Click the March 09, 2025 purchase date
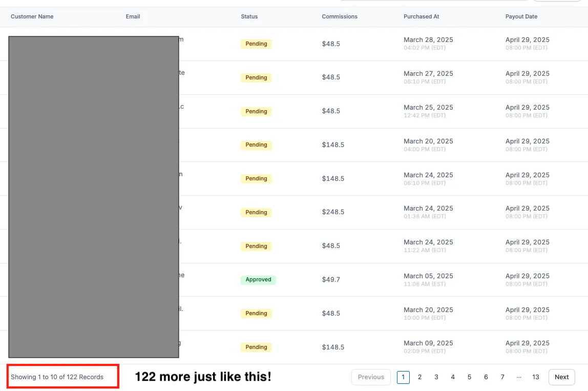The height and width of the screenshot is (391, 588). [x=428, y=343]
